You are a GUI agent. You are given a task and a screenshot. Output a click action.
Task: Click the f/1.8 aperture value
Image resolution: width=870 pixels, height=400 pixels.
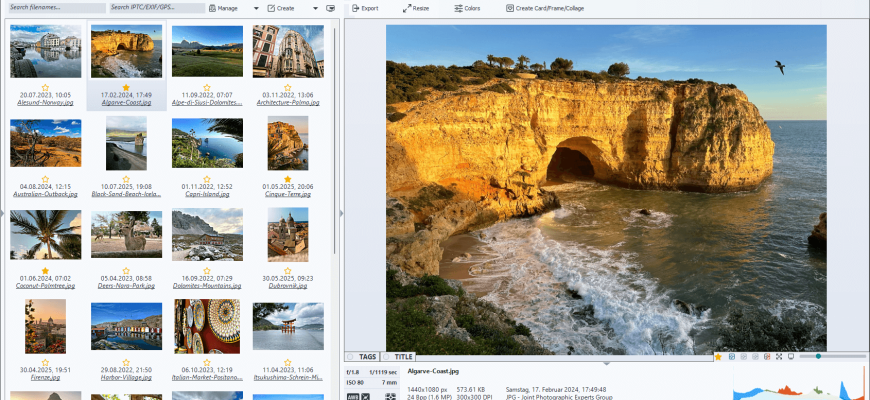[x=352, y=372]
